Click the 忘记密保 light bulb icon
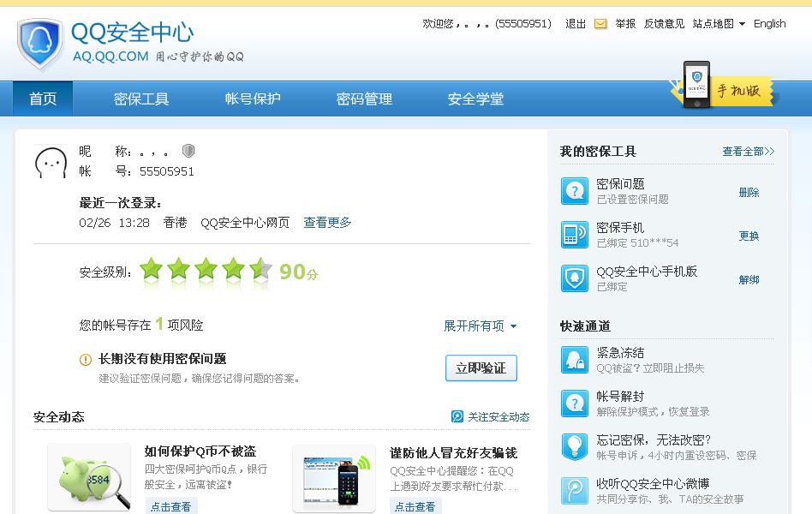 click(x=574, y=447)
